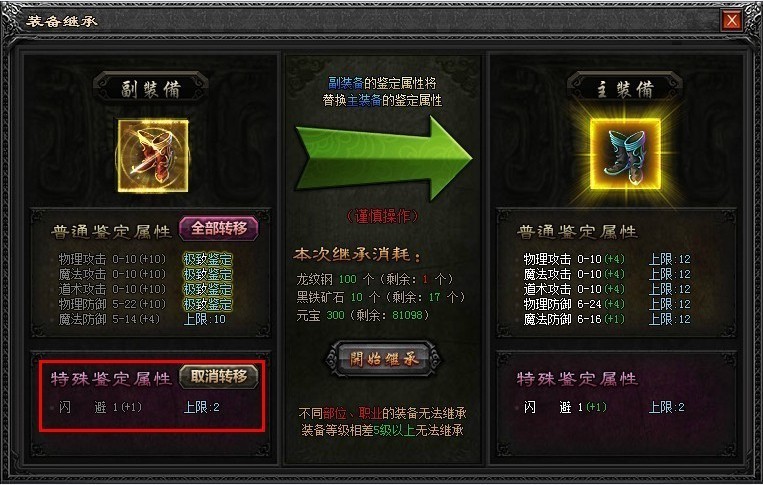Click the big green transfer arrow
Viewport: 763px width, 485px height.
tap(384, 158)
